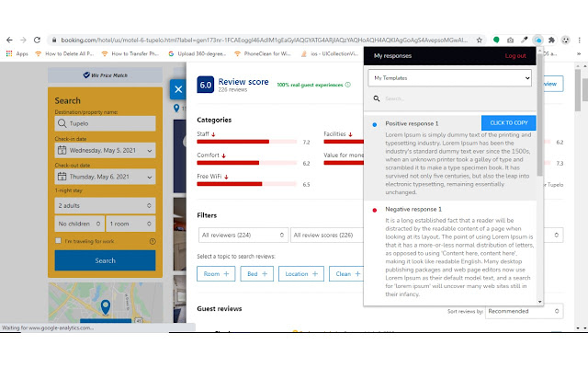Open the No children selector
588x368 pixels.
click(80, 224)
